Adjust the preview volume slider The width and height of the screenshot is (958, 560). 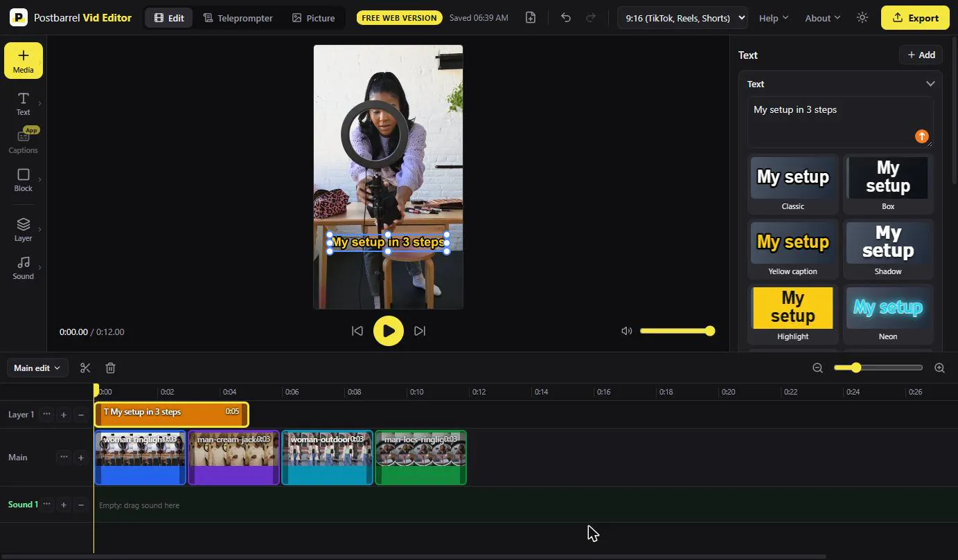(x=677, y=331)
